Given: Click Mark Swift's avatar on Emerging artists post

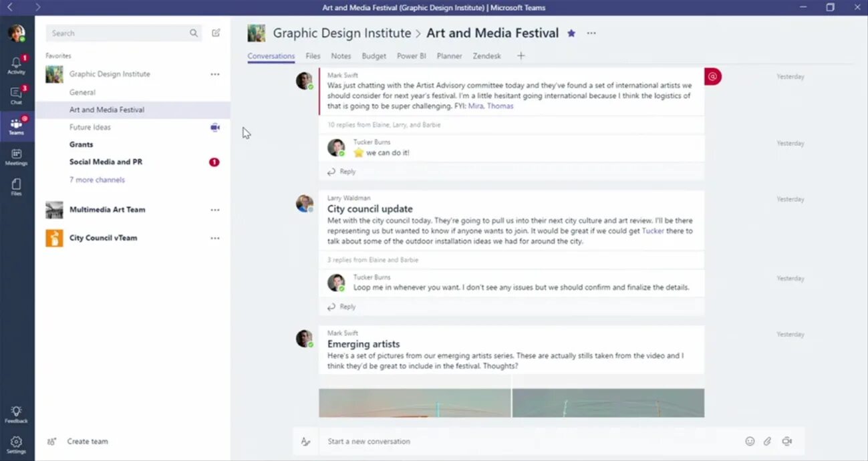Looking at the screenshot, I should tap(305, 339).
